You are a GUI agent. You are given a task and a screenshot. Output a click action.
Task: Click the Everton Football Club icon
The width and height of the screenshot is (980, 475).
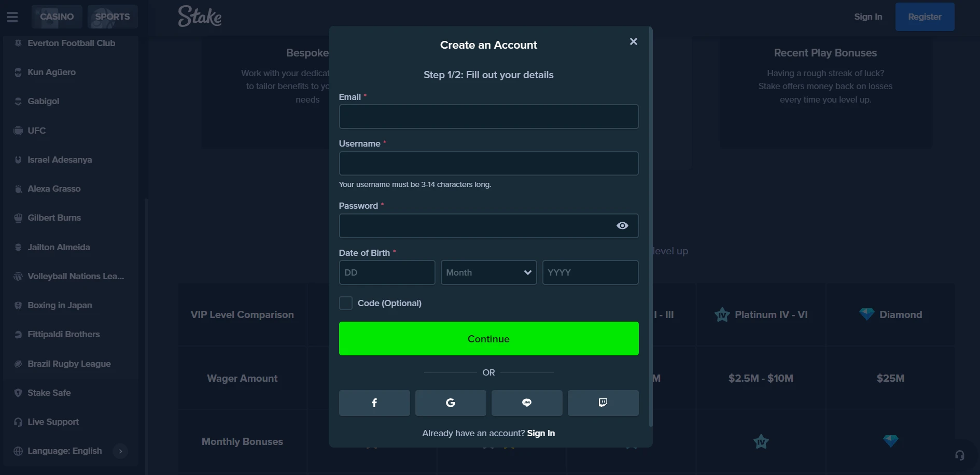(18, 43)
